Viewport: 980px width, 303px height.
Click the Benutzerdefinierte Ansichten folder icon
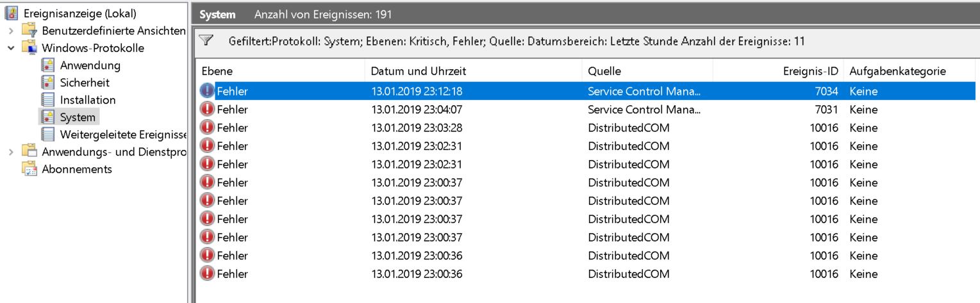click(30, 31)
